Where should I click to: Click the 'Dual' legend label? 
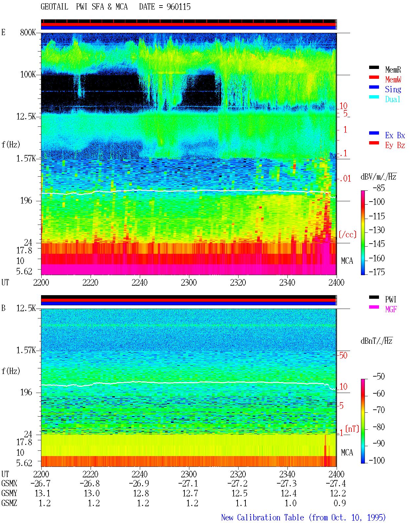coord(393,99)
